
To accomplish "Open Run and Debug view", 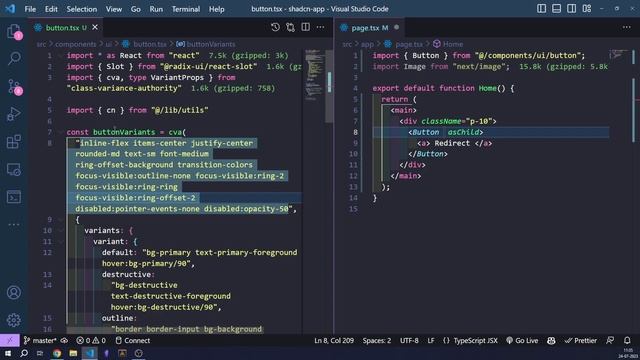I will [x=14, y=114].
